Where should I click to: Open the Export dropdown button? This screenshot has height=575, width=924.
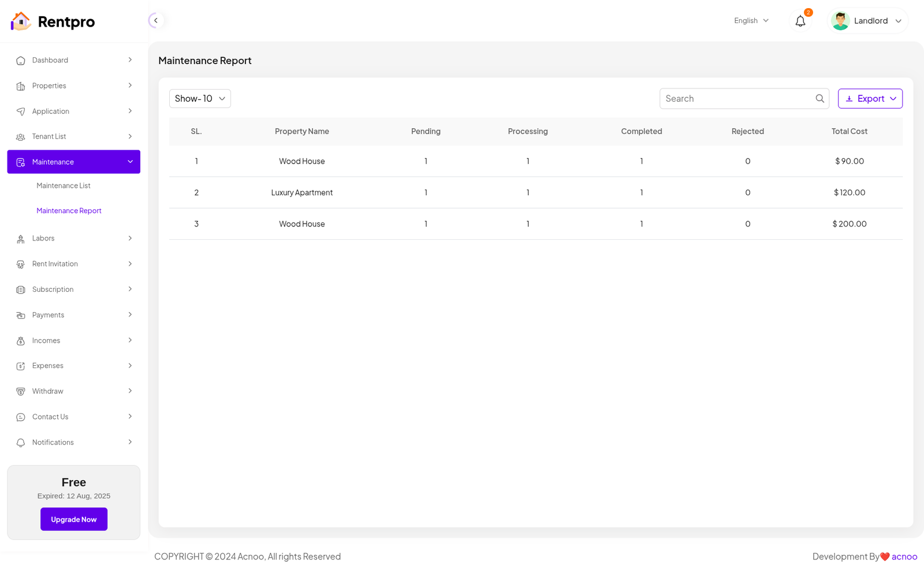click(870, 99)
